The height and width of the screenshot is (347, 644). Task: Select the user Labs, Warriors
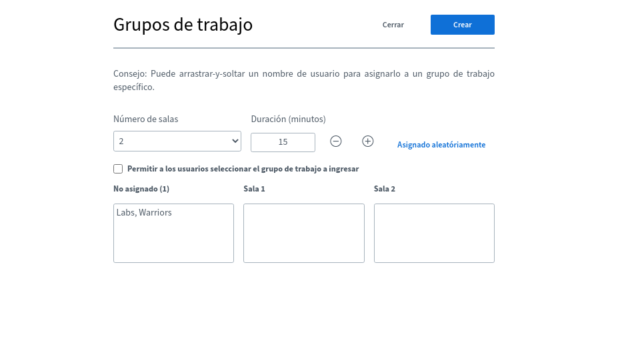click(x=144, y=213)
